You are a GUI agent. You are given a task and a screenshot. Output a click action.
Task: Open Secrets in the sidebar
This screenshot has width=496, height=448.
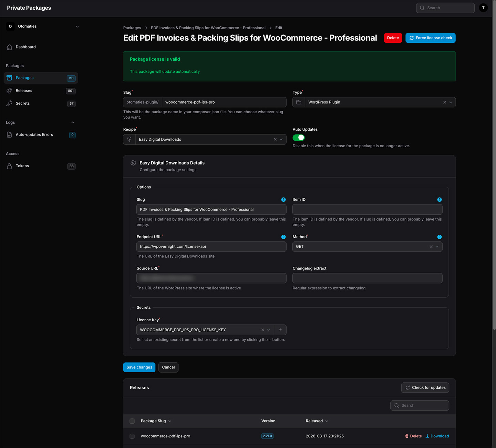pyautogui.click(x=41, y=104)
